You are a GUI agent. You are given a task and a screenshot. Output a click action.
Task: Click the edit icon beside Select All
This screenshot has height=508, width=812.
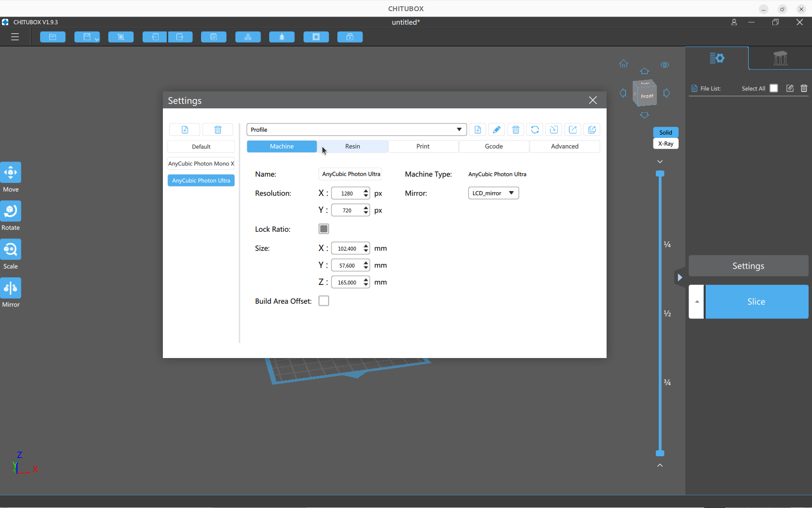(x=790, y=88)
